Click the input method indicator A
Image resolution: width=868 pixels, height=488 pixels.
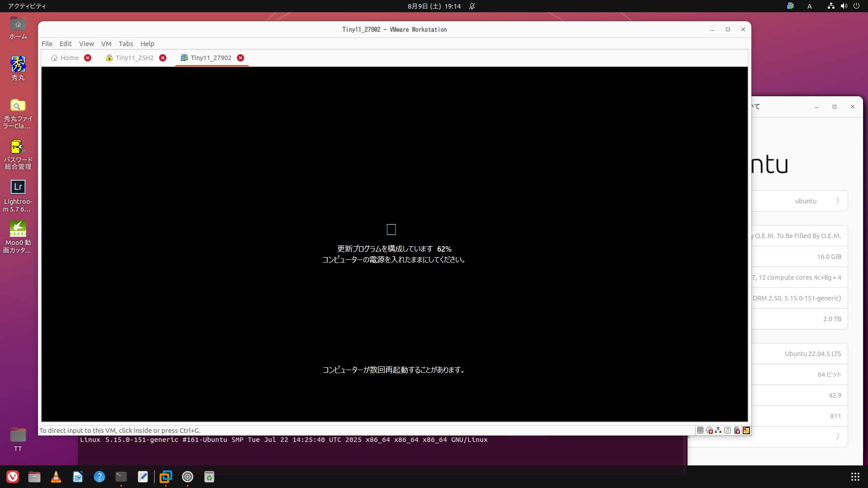coord(810,6)
